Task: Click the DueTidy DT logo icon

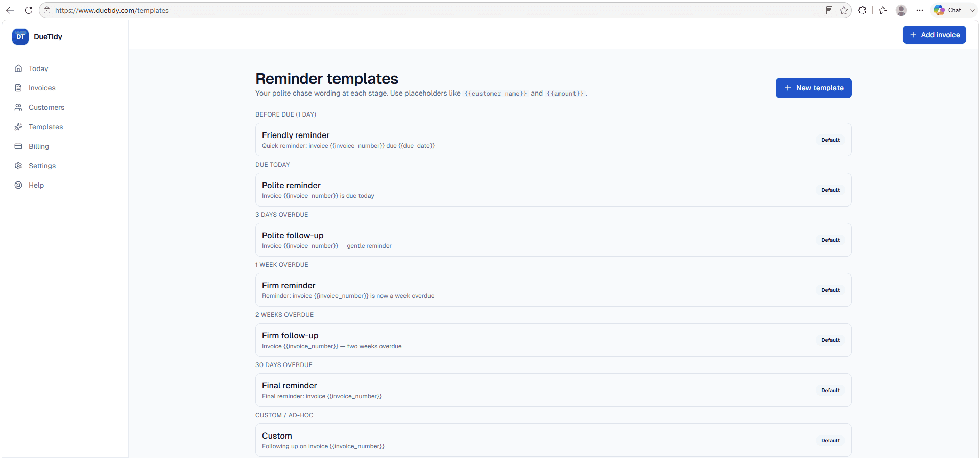Action: (x=20, y=37)
